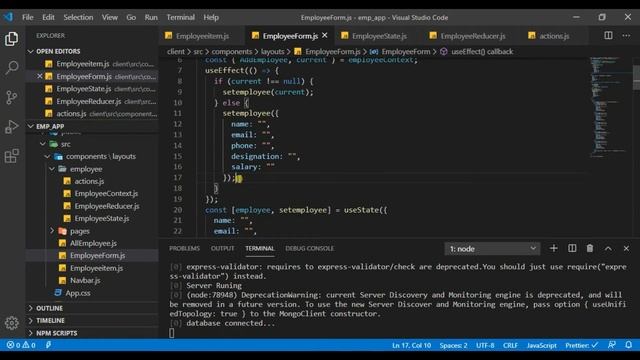Image resolution: width=640 pixels, height=360 pixels.
Task: Open the Go menu
Action: 131,17
